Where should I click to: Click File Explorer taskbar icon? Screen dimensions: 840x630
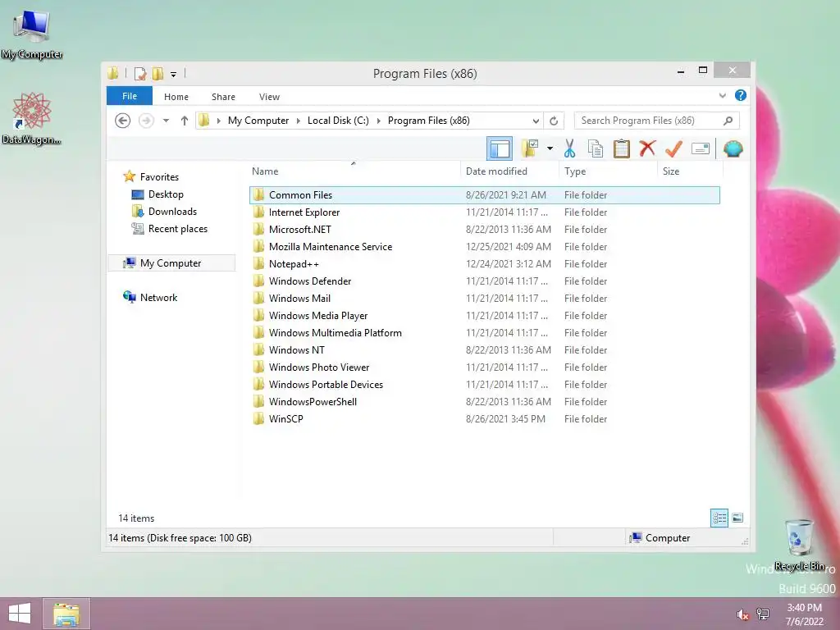tap(66, 614)
